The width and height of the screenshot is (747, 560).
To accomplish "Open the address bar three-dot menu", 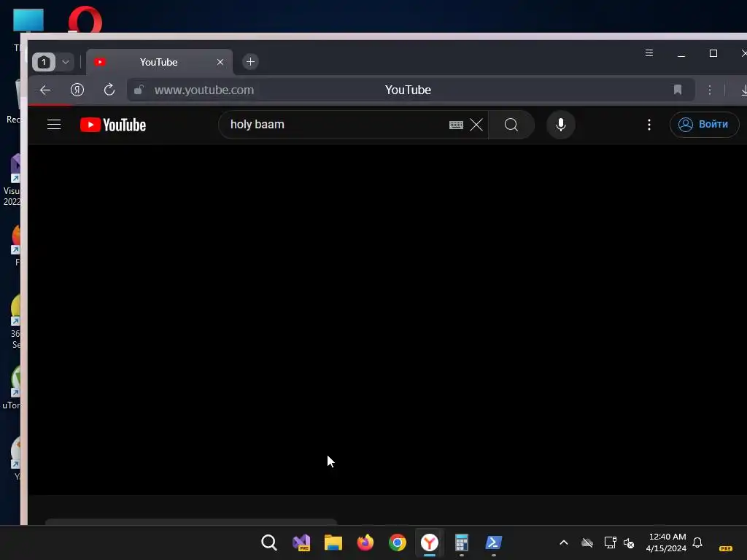I will [x=710, y=90].
